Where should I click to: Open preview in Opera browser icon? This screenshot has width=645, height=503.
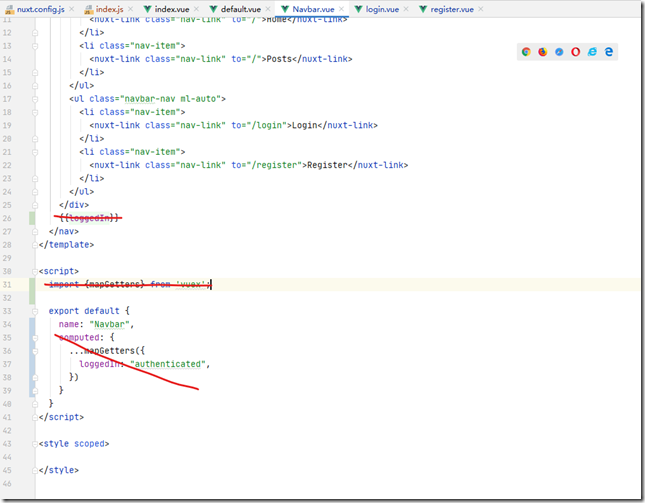click(x=575, y=52)
